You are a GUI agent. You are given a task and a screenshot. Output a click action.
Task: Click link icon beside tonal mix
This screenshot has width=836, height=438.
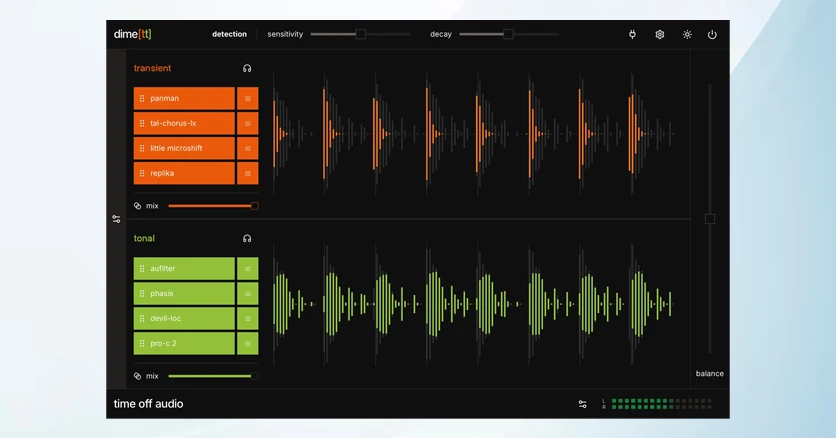click(x=138, y=376)
